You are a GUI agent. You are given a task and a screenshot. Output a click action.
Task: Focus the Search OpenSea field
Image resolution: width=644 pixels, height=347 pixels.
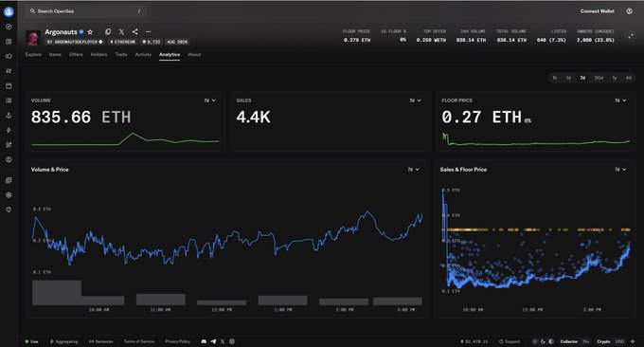pos(86,11)
